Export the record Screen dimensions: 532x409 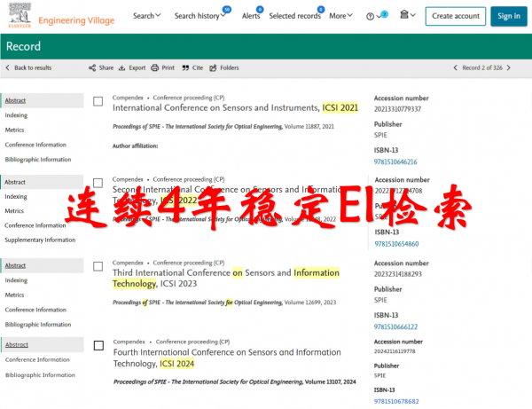[131, 67]
